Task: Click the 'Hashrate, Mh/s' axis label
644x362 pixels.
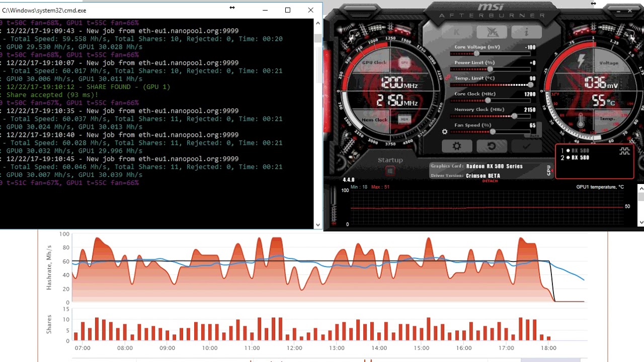Action: pyautogui.click(x=49, y=267)
